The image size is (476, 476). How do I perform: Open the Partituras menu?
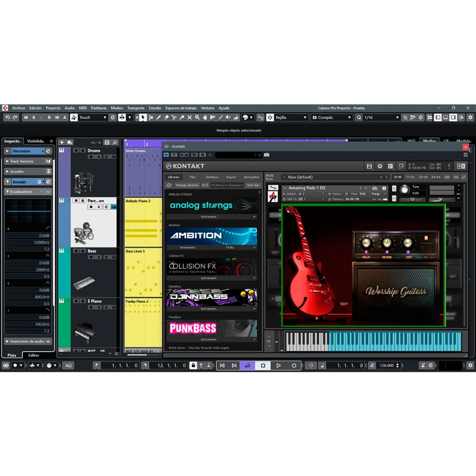tap(99, 108)
